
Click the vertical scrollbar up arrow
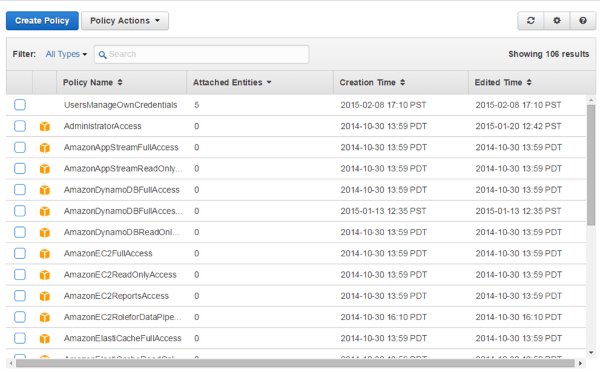click(591, 100)
